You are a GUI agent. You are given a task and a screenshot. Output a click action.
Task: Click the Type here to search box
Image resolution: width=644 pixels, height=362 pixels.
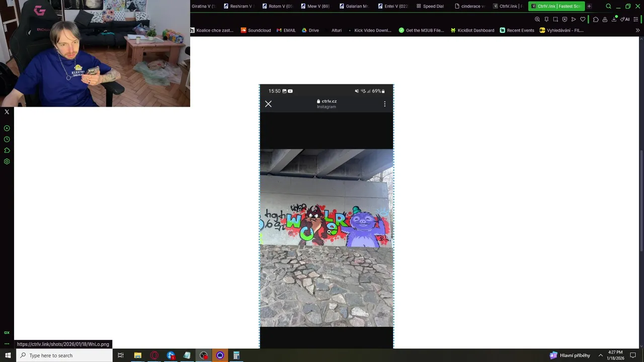pyautogui.click(x=64, y=355)
